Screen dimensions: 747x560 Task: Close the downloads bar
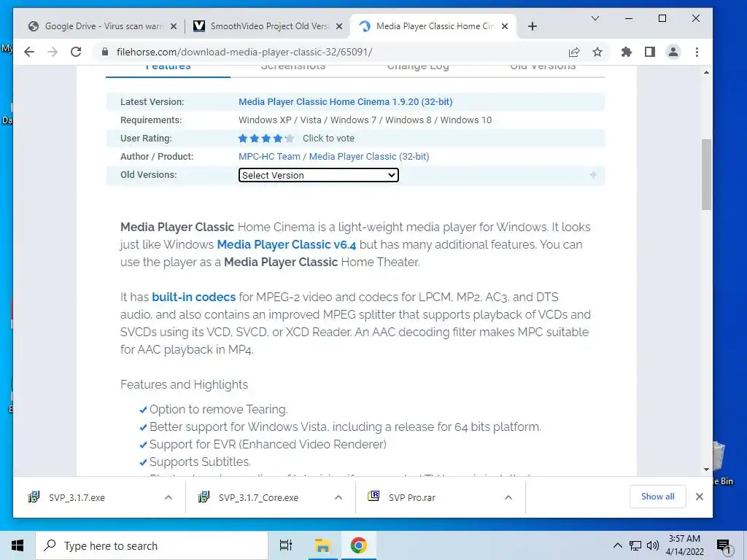click(x=700, y=497)
